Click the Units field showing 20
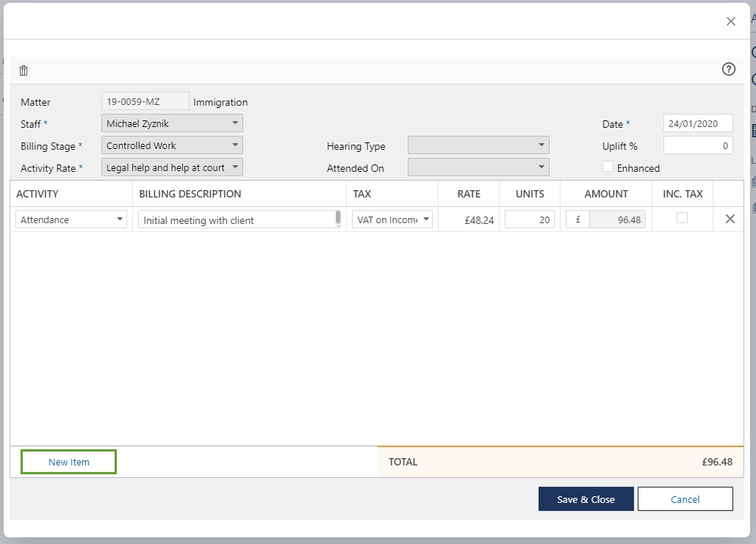This screenshot has height=544, width=756. click(x=529, y=220)
